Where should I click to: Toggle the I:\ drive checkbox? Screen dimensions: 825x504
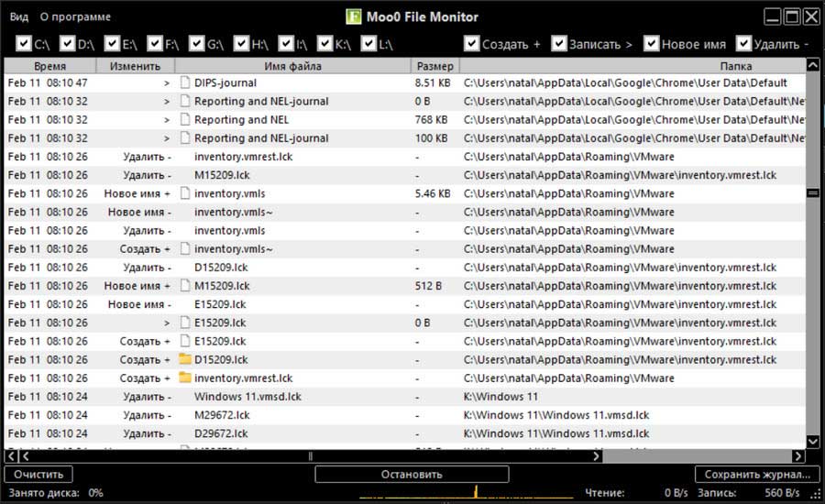click(x=286, y=43)
